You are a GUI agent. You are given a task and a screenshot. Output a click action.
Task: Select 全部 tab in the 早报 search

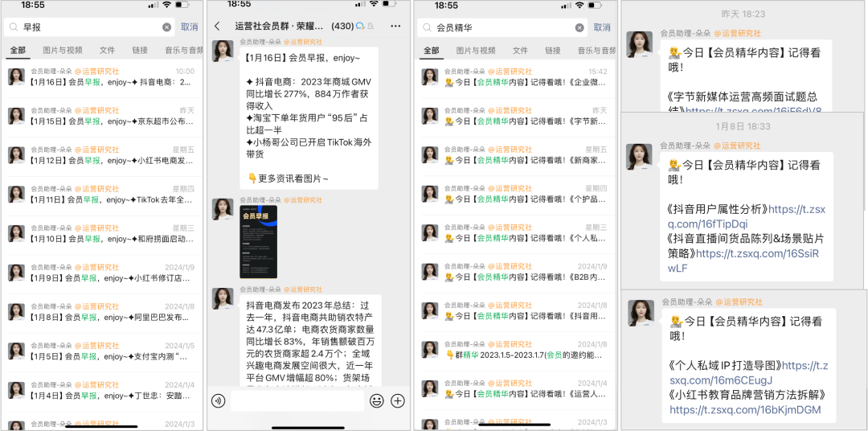(x=17, y=51)
